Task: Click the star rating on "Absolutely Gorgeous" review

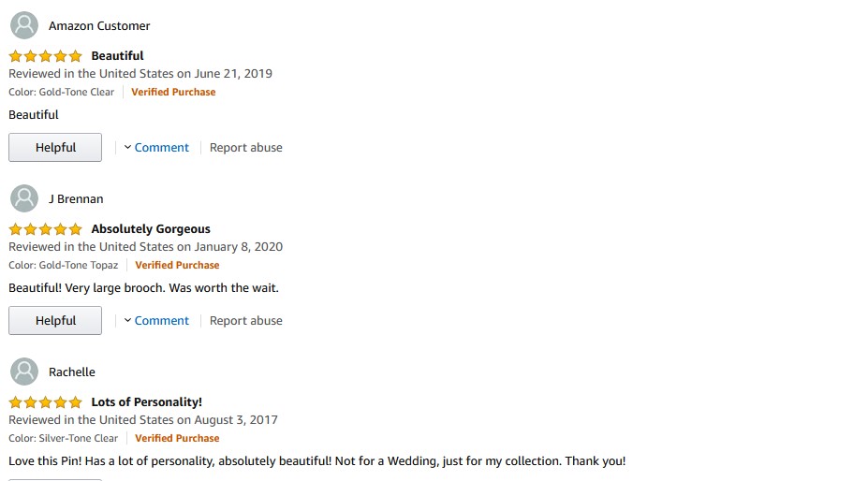Action: [46, 229]
